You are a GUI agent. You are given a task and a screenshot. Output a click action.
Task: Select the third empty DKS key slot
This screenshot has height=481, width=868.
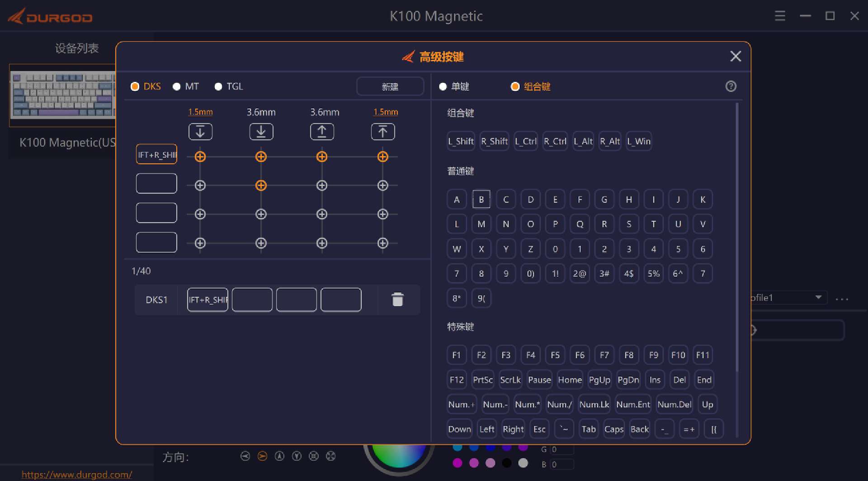pyautogui.click(x=156, y=213)
